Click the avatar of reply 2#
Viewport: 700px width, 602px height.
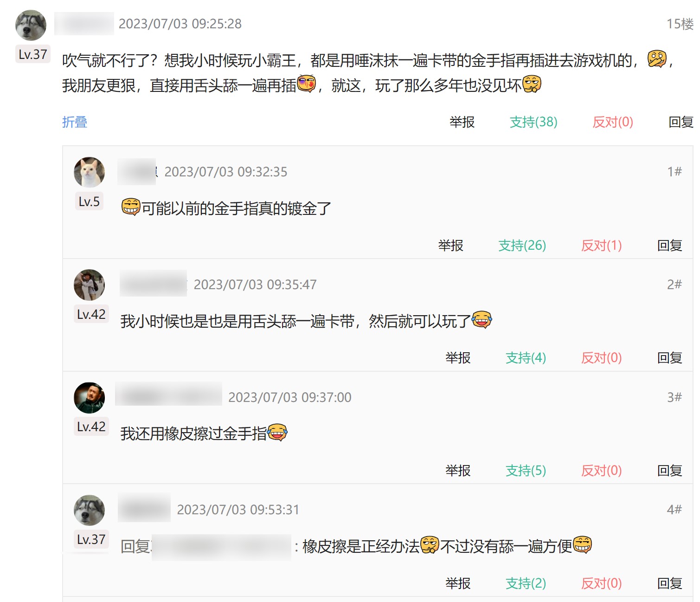coord(89,285)
